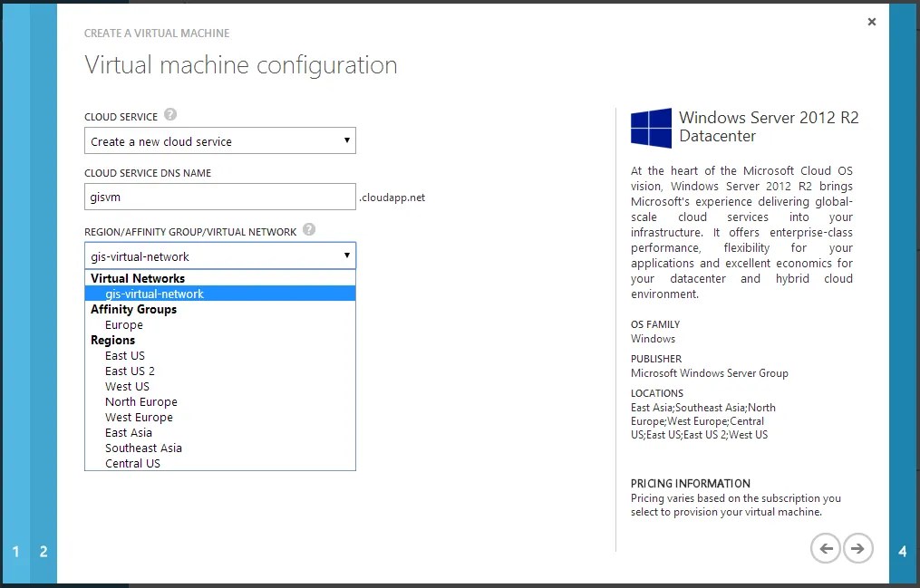Screen dimensions: 920x588
Task: Click the .cloudapp.net suffix text
Action: (x=392, y=198)
